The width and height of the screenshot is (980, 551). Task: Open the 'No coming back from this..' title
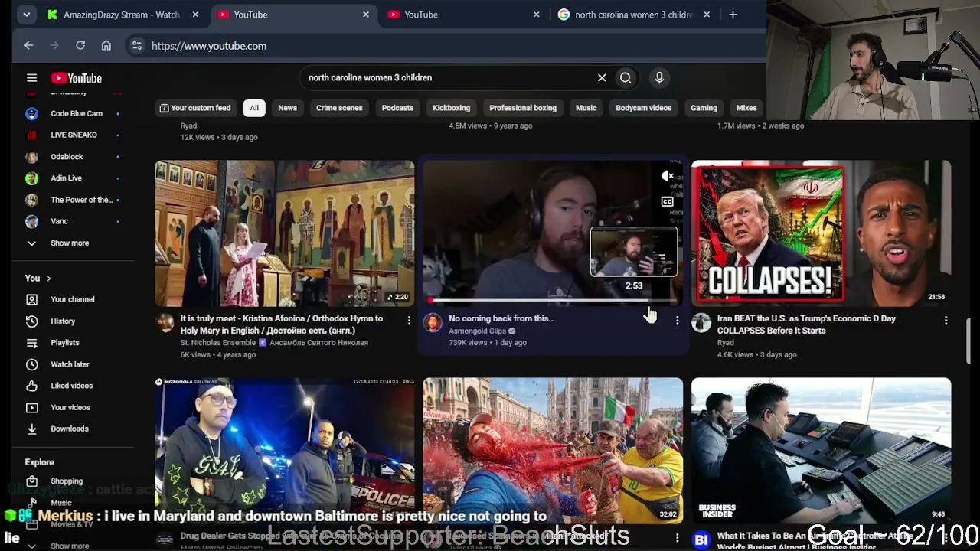tap(501, 318)
